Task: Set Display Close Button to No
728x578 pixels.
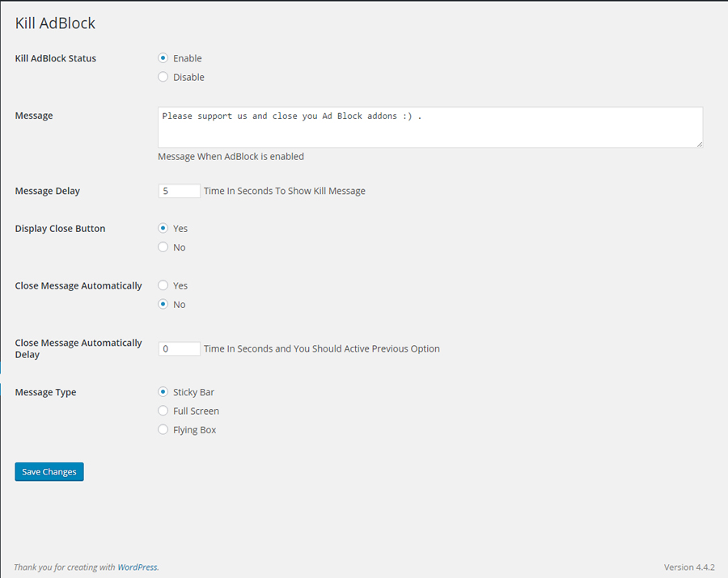Action: 163,247
